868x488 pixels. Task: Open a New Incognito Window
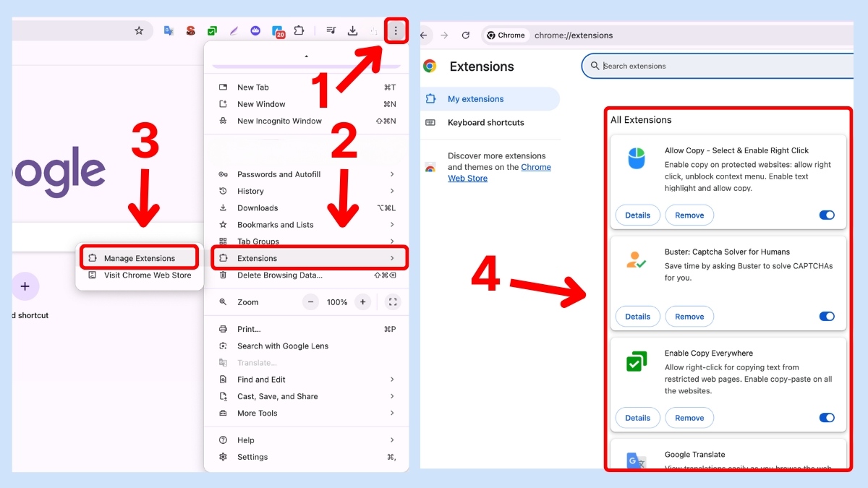click(307, 121)
